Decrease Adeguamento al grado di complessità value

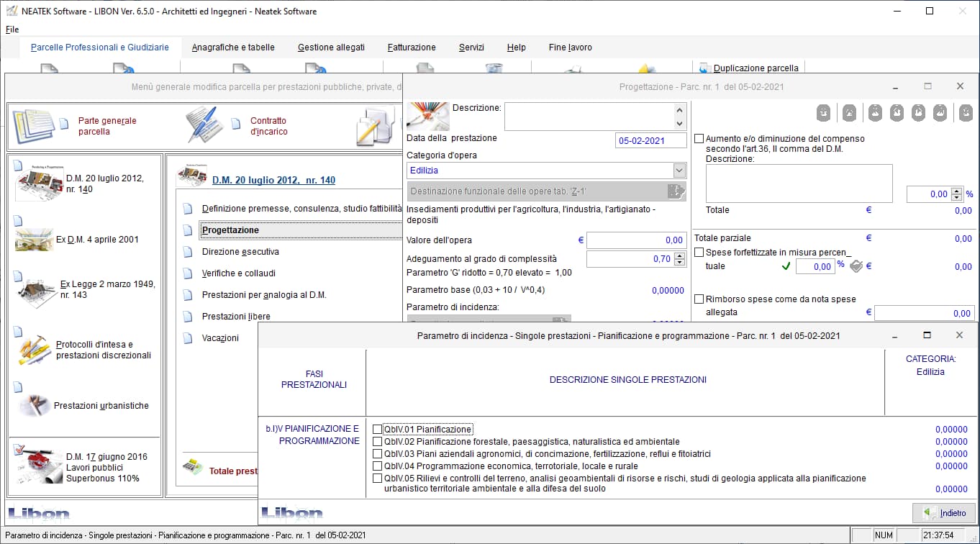point(680,263)
